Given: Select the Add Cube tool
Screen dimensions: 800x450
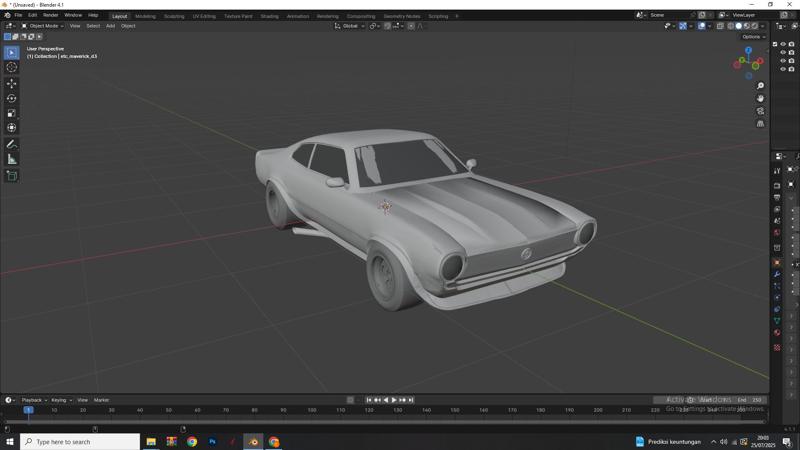Looking at the screenshot, I should pos(12,175).
